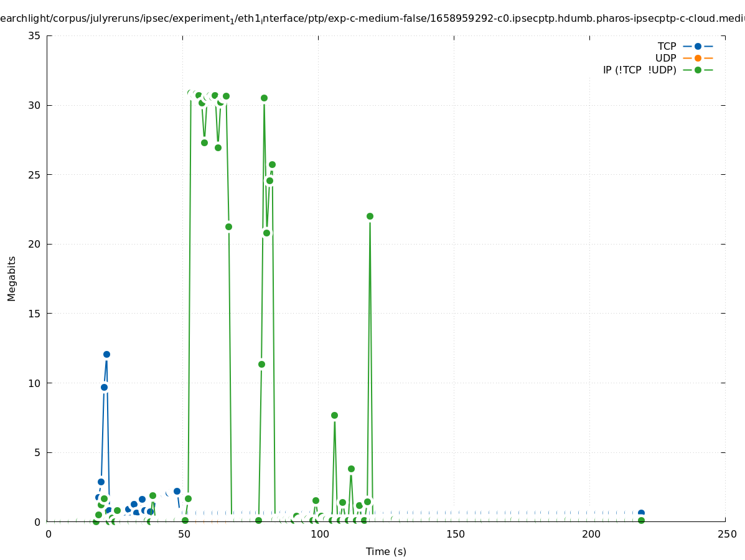Click the last blue TCP point at far right
Screen dimensions: 745x560
tap(641, 513)
